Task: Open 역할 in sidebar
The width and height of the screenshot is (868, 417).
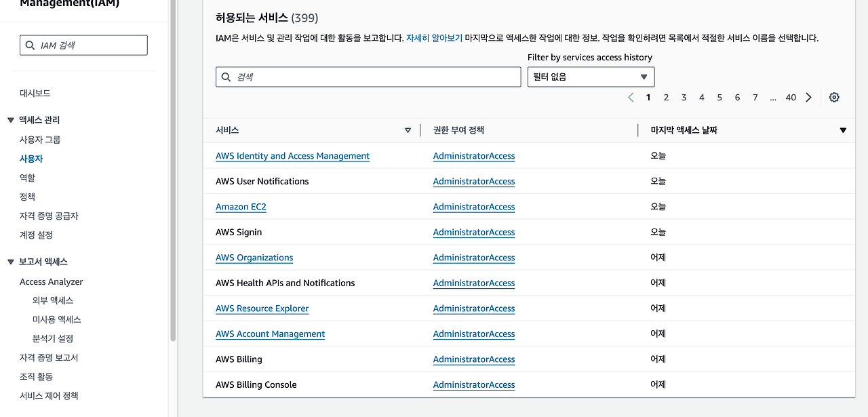Action: coord(27,177)
